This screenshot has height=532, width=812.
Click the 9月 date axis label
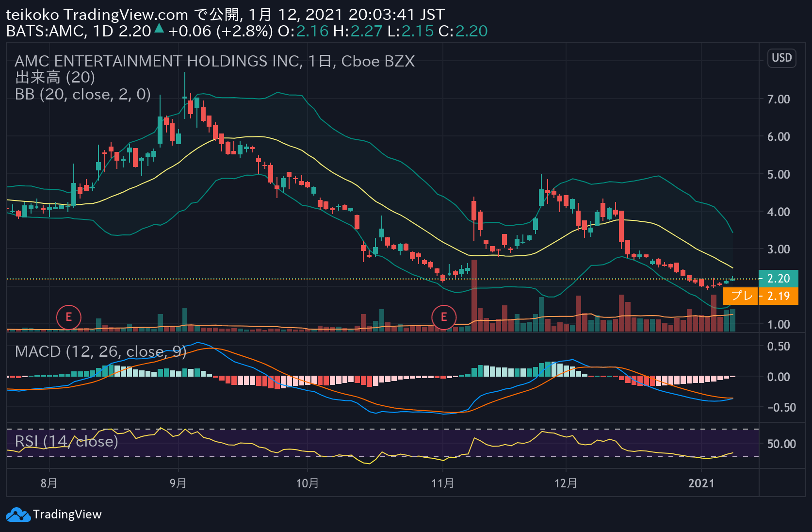[x=178, y=483]
